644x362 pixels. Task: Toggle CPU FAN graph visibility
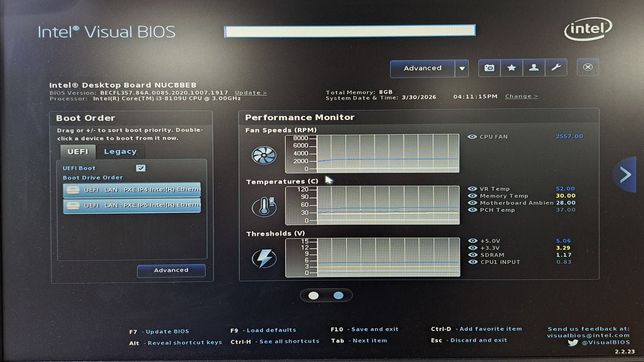click(x=472, y=137)
